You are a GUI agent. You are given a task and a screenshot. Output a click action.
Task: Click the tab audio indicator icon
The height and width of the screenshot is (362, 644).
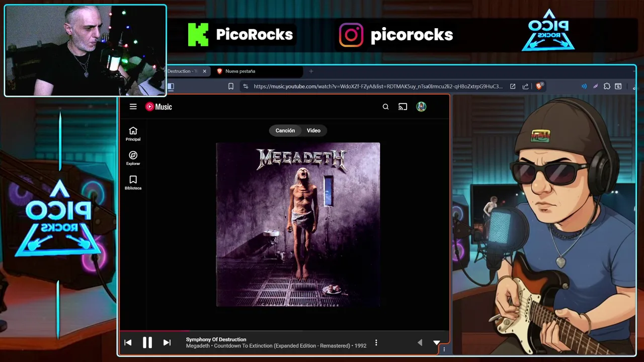pos(584,86)
